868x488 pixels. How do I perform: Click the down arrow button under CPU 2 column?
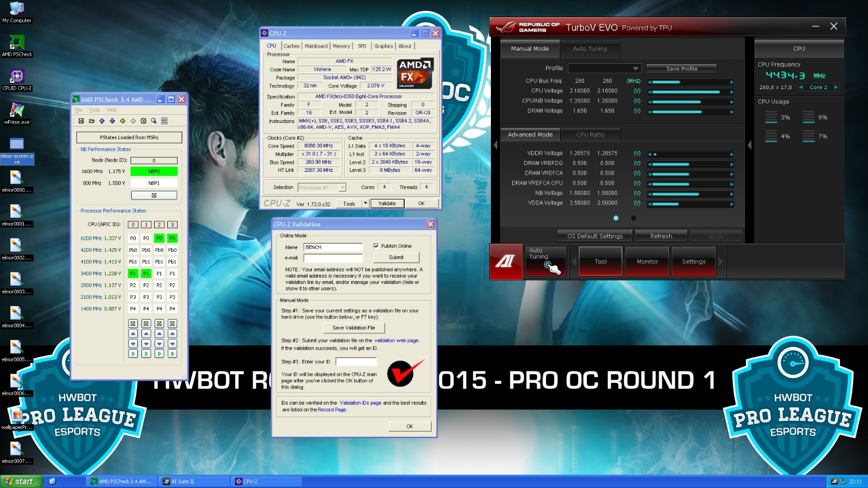(x=159, y=344)
